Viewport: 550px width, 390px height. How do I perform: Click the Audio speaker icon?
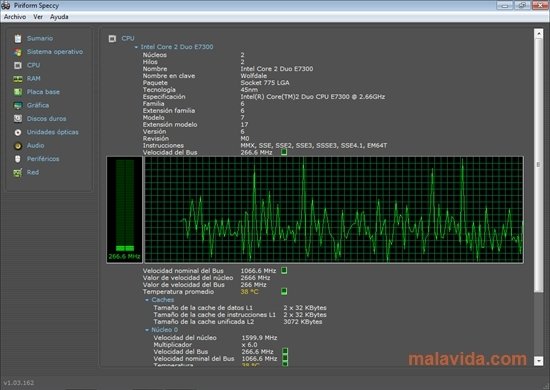click(18, 146)
